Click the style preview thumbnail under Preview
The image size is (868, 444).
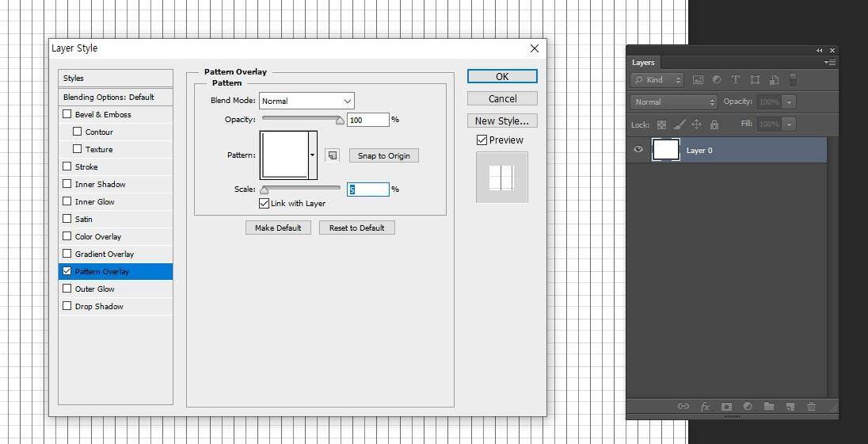point(502,178)
